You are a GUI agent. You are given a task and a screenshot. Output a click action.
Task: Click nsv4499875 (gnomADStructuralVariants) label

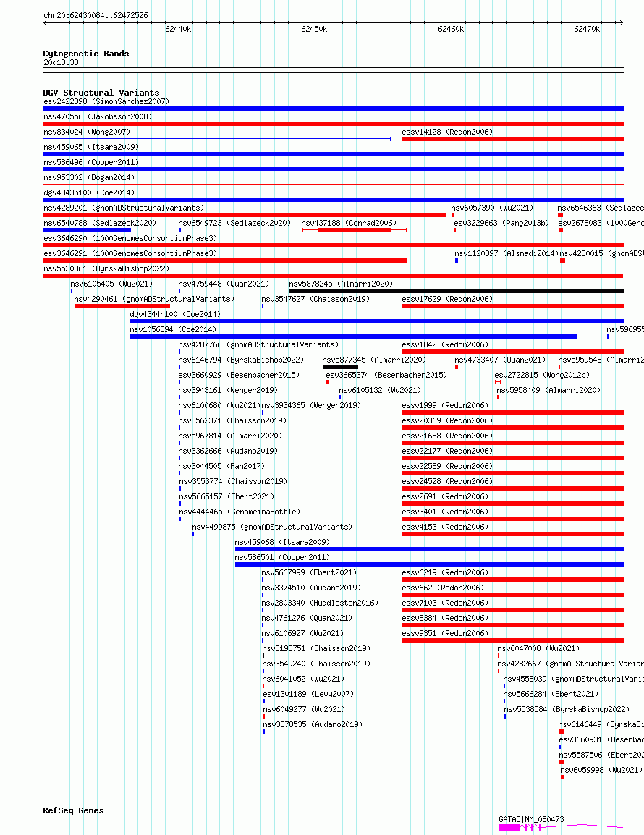[272, 527]
